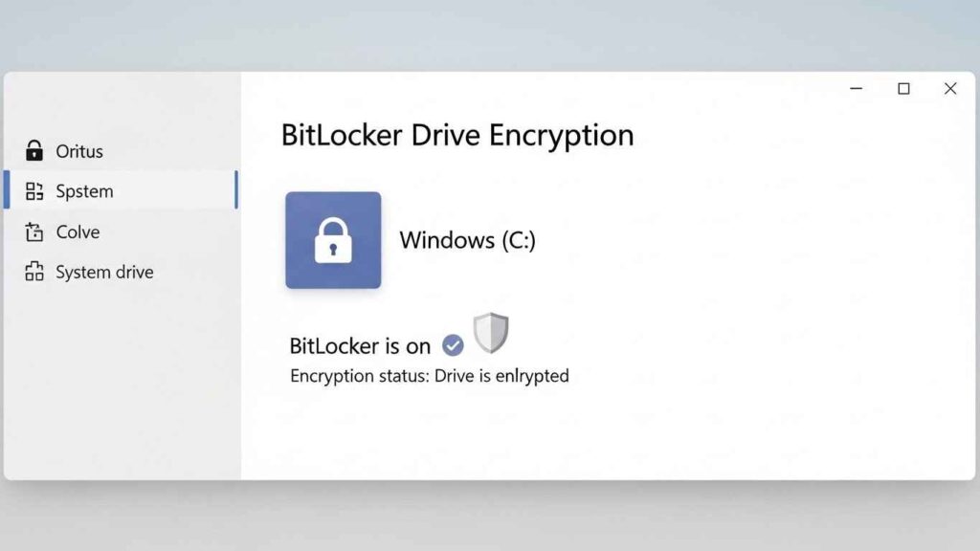Maximize the BitLocker window
The image size is (980, 551).
(903, 89)
